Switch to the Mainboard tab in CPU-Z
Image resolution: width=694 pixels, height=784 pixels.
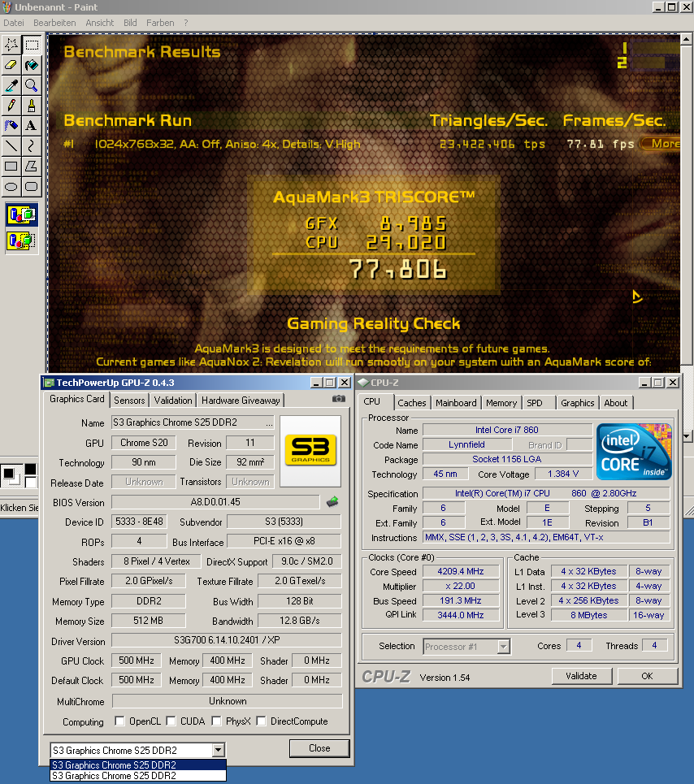456,403
